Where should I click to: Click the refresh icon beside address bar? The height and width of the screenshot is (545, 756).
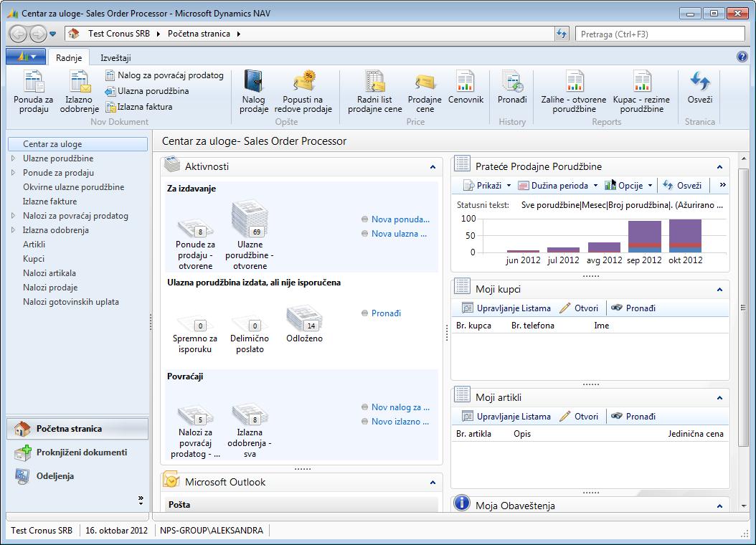562,34
